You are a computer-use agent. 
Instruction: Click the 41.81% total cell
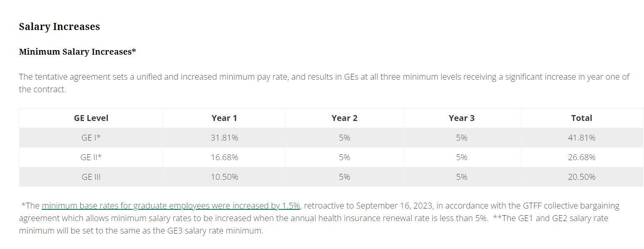point(582,138)
